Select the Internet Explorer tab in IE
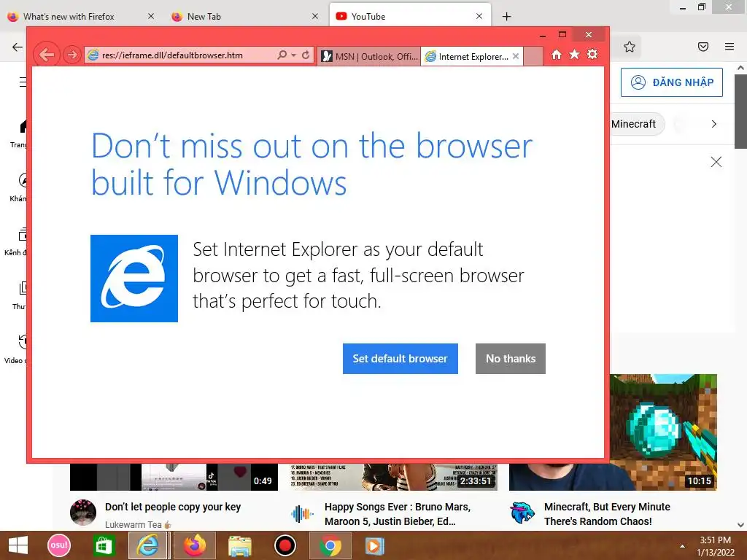The width and height of the screenshot is (747, 560). (x=467, y=56)
